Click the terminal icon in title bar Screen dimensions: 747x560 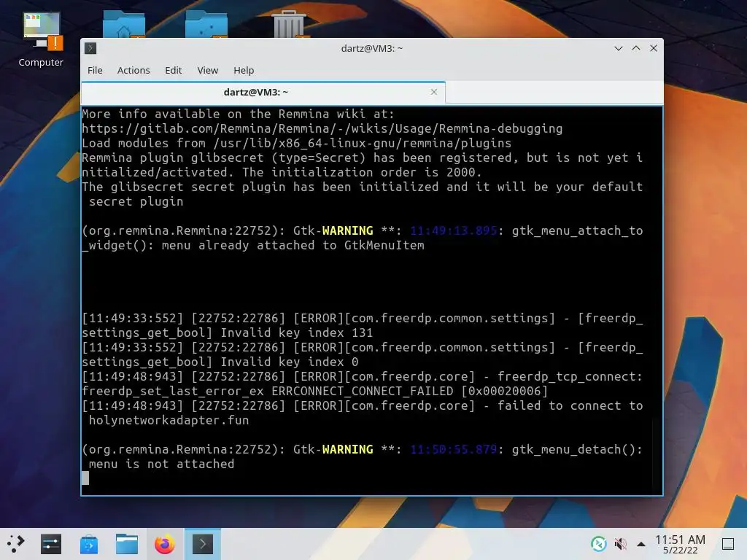[x=90, y=48]
